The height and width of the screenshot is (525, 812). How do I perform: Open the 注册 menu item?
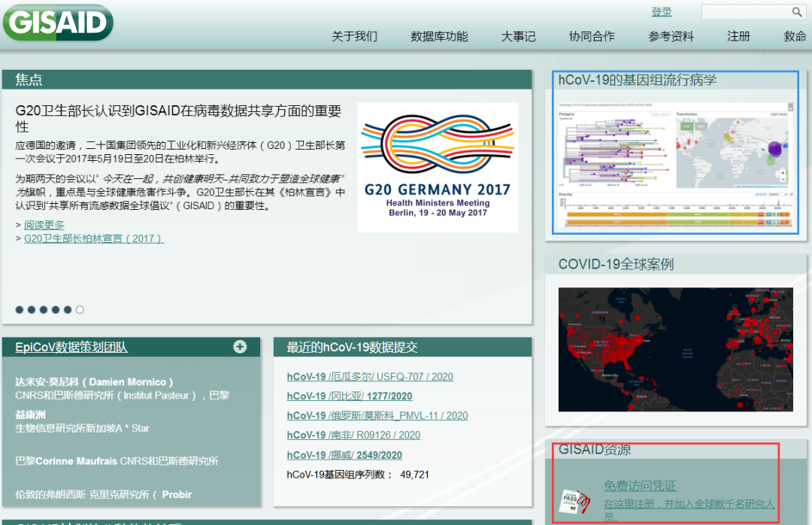coord(738,36)
